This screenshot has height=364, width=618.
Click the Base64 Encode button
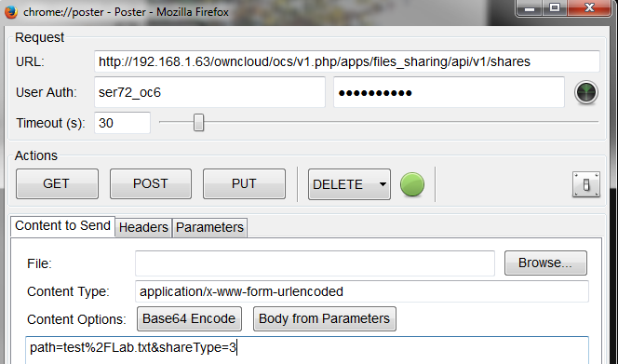[x=189, y=318]
